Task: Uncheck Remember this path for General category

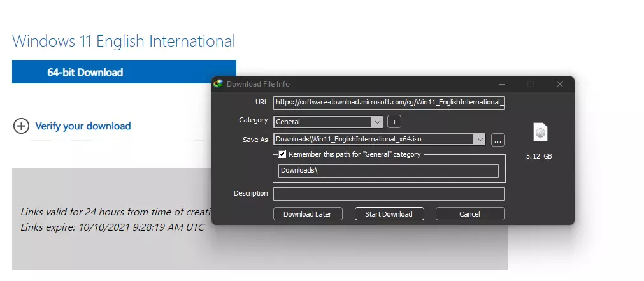Action: [282, 154]
